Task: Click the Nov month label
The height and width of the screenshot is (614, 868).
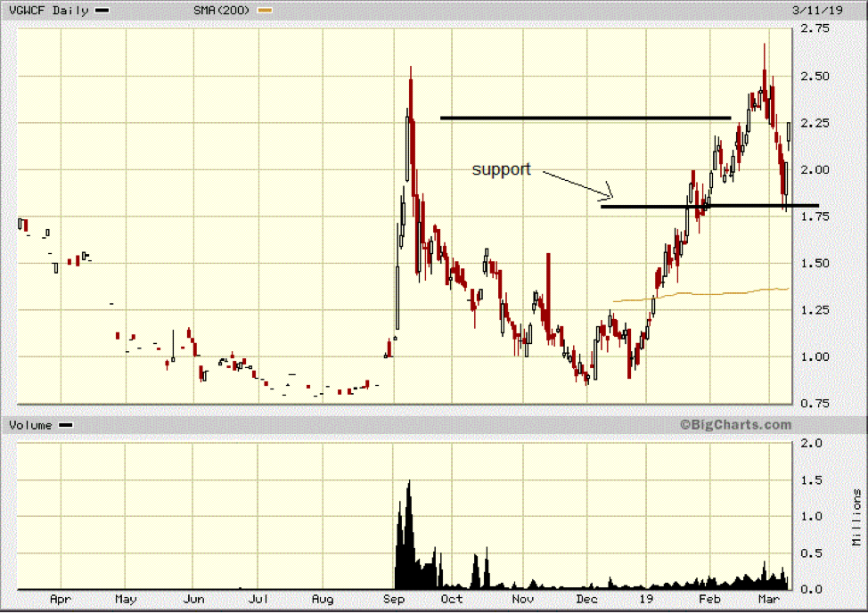Action: [x=523, y=600]
